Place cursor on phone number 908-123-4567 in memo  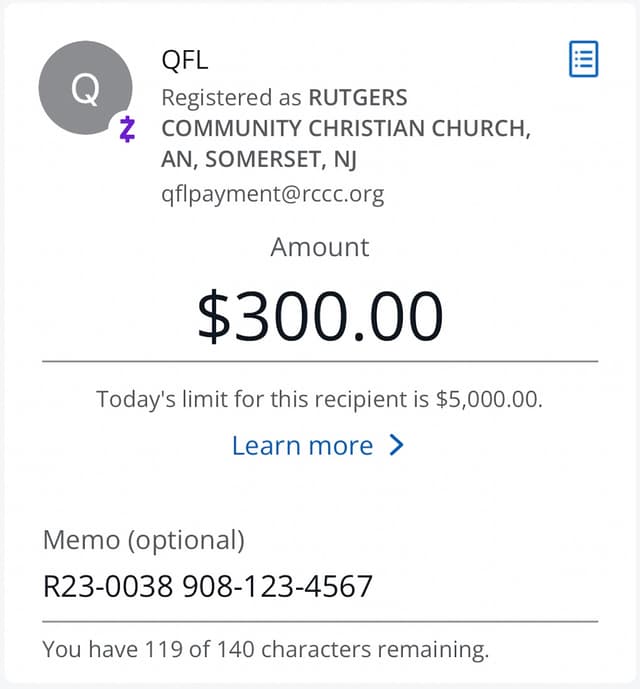277,586
